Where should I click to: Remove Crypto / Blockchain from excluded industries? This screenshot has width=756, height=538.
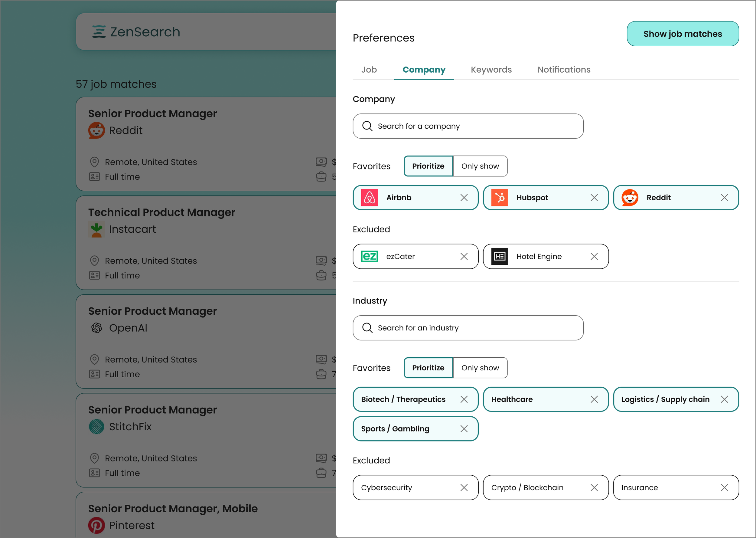594,488
